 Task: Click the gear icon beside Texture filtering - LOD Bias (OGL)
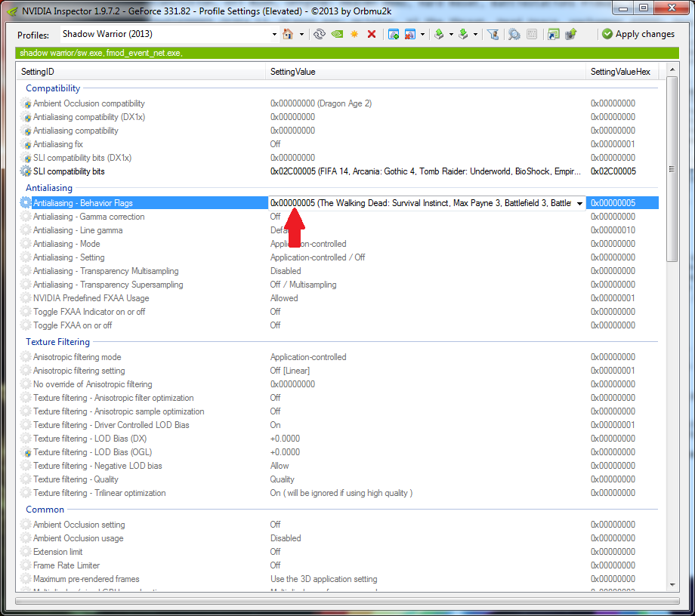click(x=26, y=452)
